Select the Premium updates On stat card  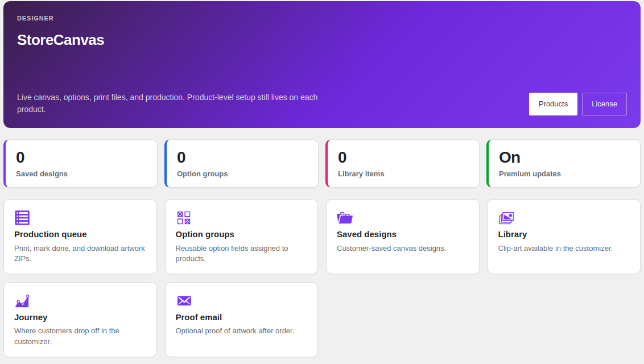pos(563,164)
